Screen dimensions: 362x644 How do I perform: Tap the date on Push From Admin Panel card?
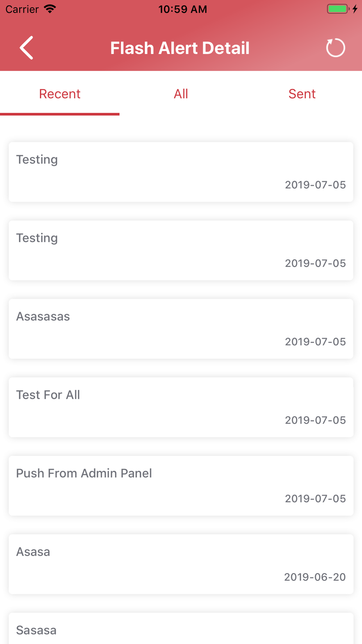coord(315,499)
